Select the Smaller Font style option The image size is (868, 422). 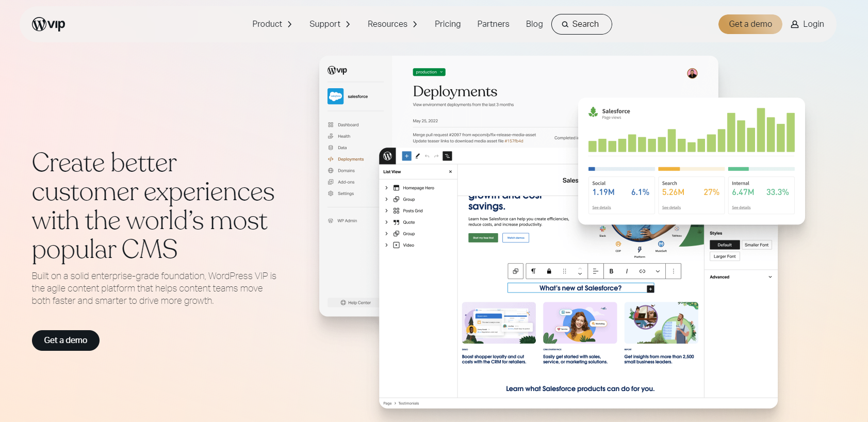coord(757,245)
